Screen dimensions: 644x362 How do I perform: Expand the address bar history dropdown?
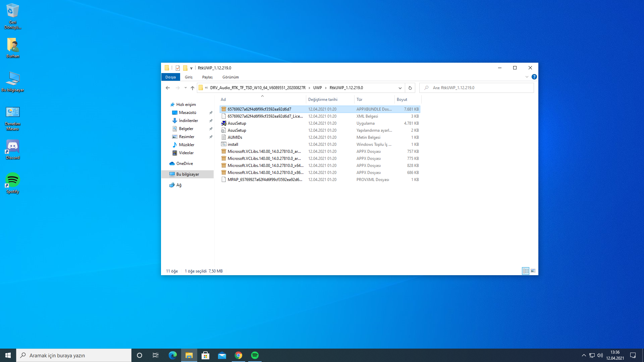[x=400, y=88]
